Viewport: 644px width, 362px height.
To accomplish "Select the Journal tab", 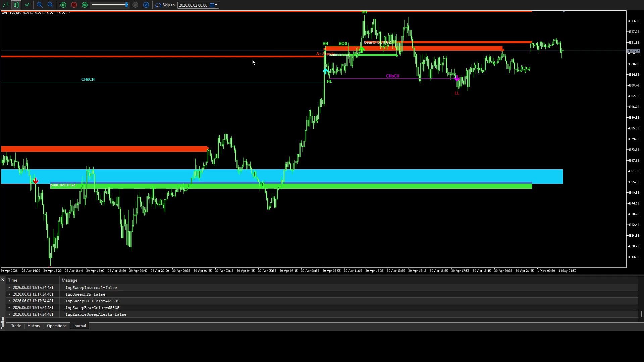I will coord(79,326).
